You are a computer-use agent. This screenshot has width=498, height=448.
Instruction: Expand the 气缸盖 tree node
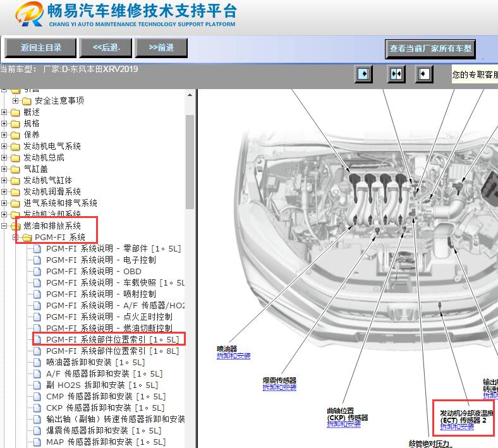point(4,169)
